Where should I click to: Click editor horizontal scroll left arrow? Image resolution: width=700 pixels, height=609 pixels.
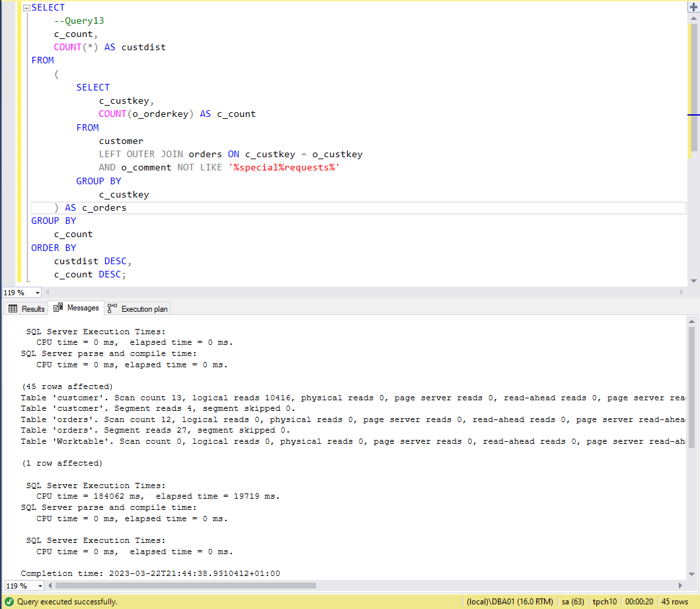point(48,293)
